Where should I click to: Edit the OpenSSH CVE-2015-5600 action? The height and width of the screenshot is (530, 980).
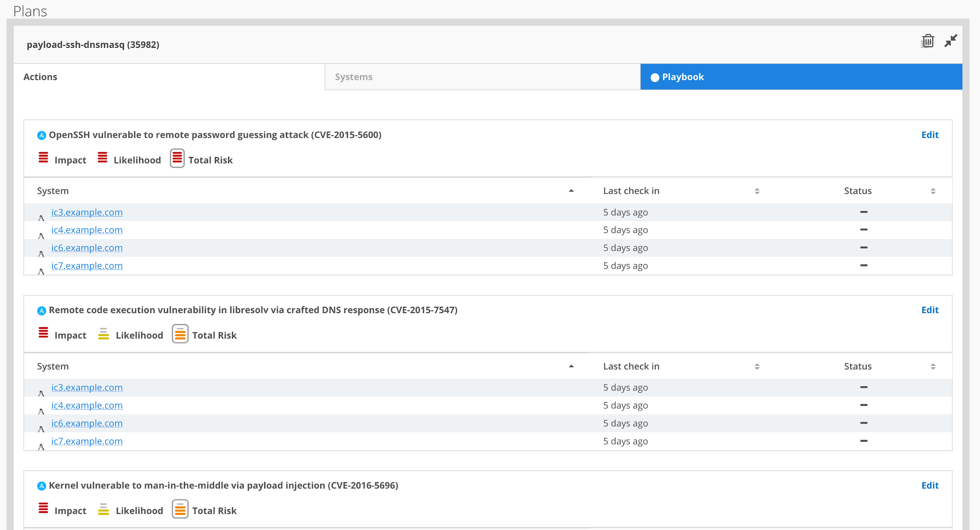coord(930,135)
